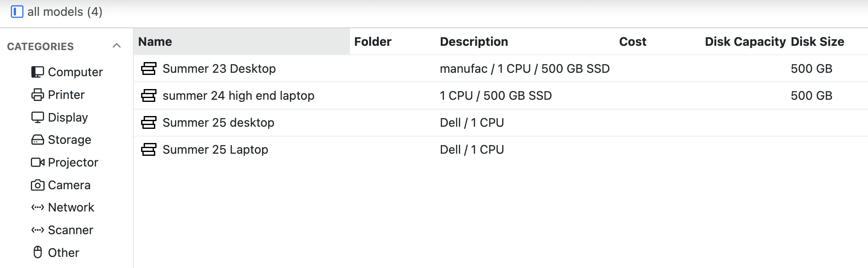Toggle the sidebar panel icon

(x=17, y=12)
